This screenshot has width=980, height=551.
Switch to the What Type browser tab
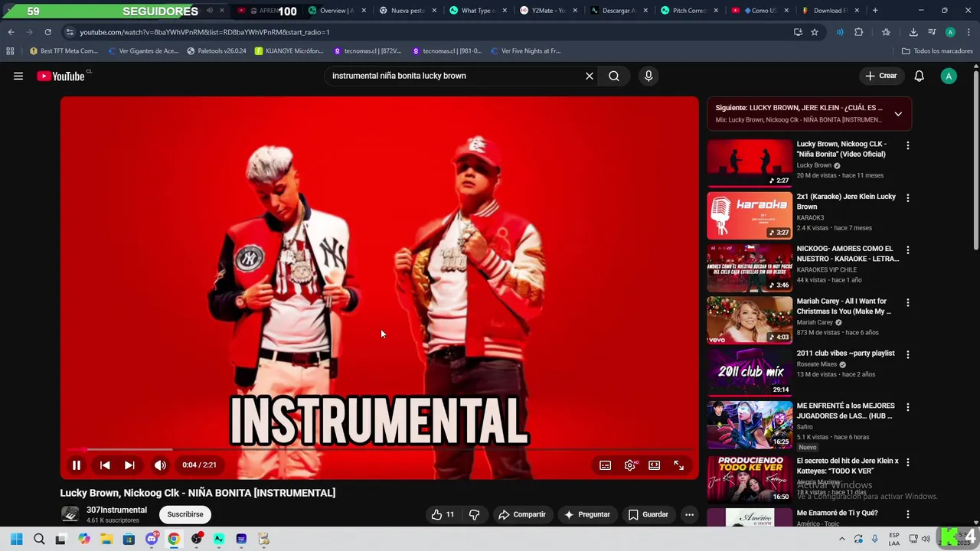[x=479, y=11]
